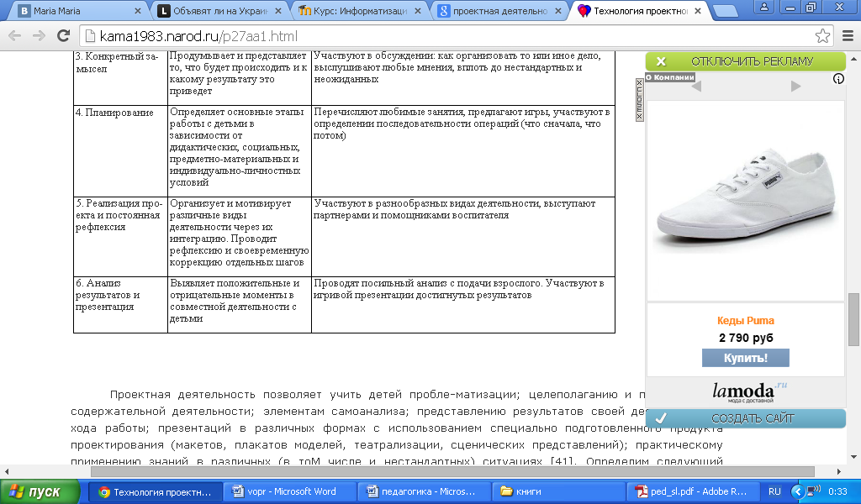Open ped_sl.pdf Adobe Reader taskbar button
Screen dimensions: 861x504
point(693,492)
